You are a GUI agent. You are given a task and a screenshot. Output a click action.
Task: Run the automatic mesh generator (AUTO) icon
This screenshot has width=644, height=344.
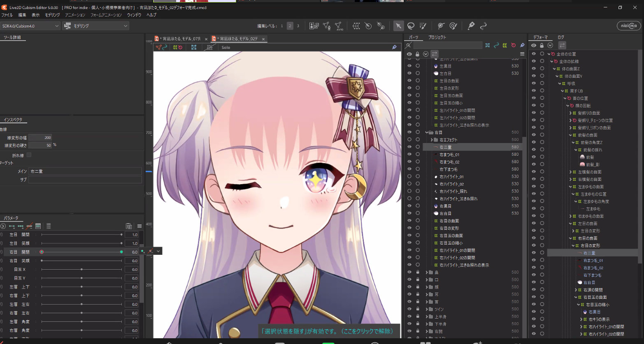click(x=339, y=26)
